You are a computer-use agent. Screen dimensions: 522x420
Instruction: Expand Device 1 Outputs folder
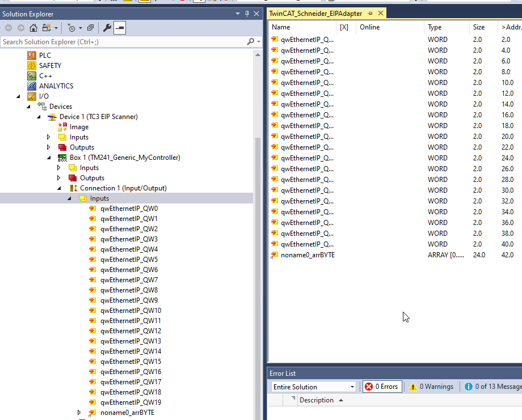coord(49,147)
